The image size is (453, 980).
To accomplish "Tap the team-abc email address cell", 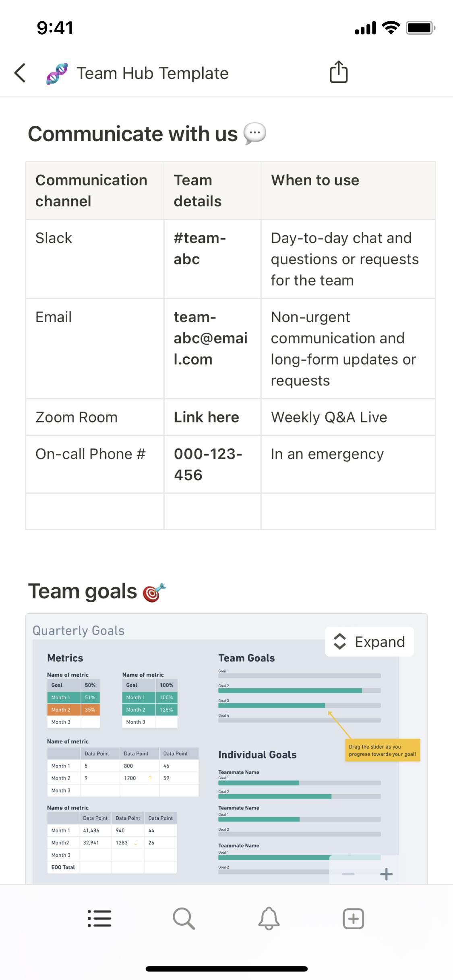I will [x=211, y=338].
